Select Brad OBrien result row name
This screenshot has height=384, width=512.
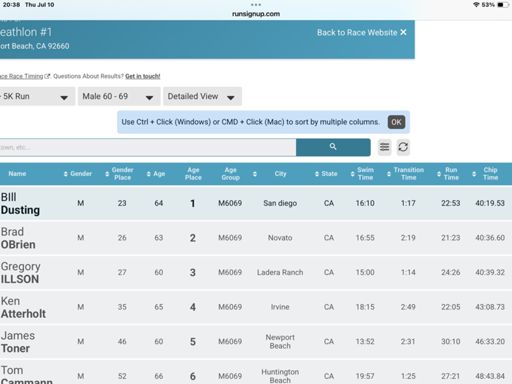point(18,238)
